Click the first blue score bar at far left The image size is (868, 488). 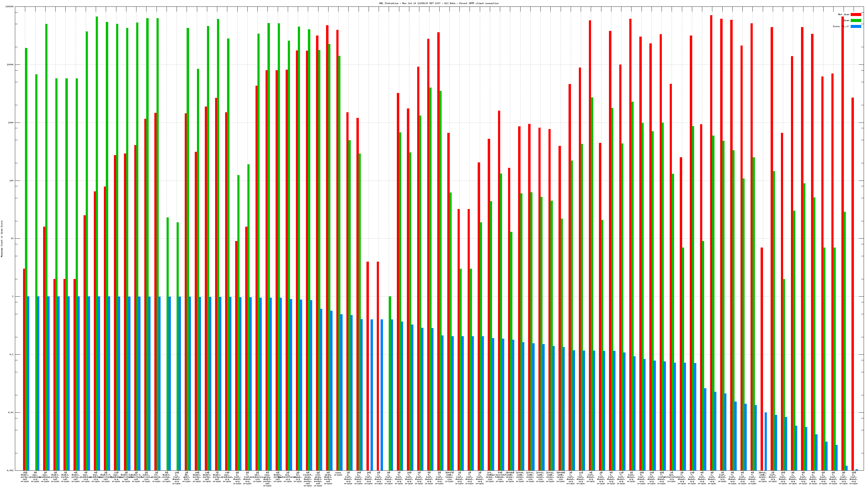click(28, 383)
